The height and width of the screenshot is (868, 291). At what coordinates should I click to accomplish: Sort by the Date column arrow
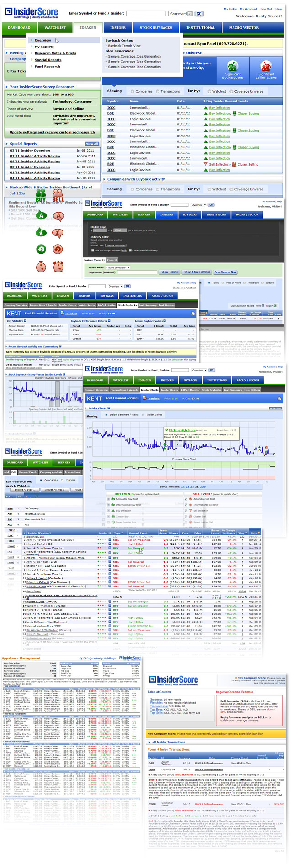tap(259, 533)
